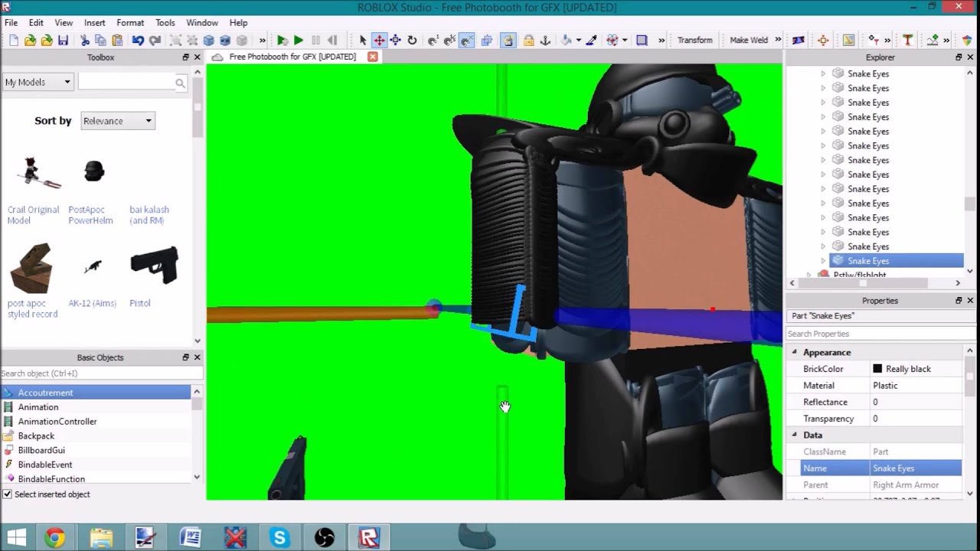Click the Save disk icon
This screenshot has height=551, width=980.
tap(63, 41)
